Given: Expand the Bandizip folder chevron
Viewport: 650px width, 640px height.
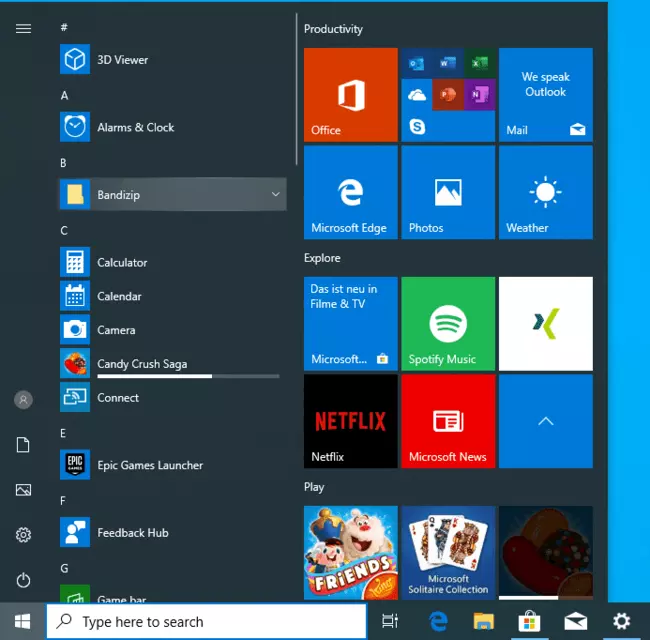Looking at the screenshot, I should coord(275,195).
